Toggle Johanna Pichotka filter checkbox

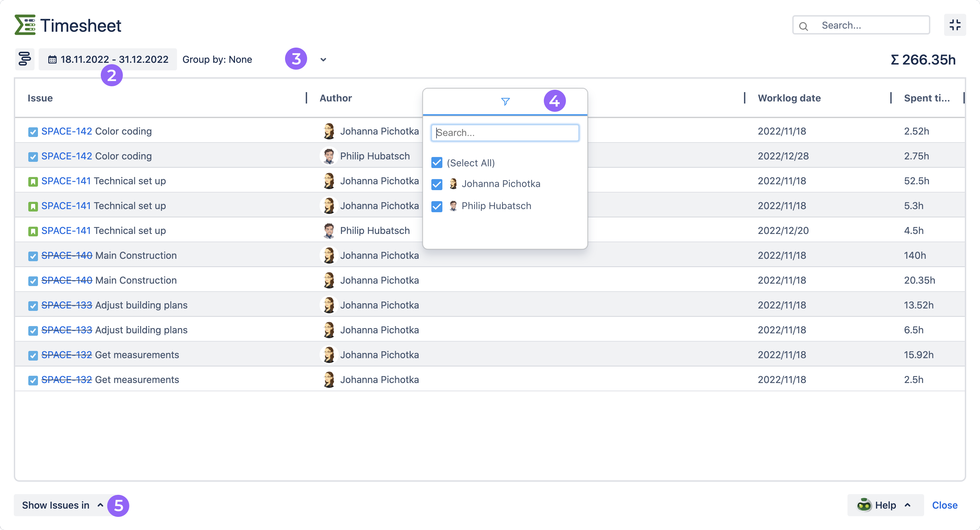coord(437,184)
